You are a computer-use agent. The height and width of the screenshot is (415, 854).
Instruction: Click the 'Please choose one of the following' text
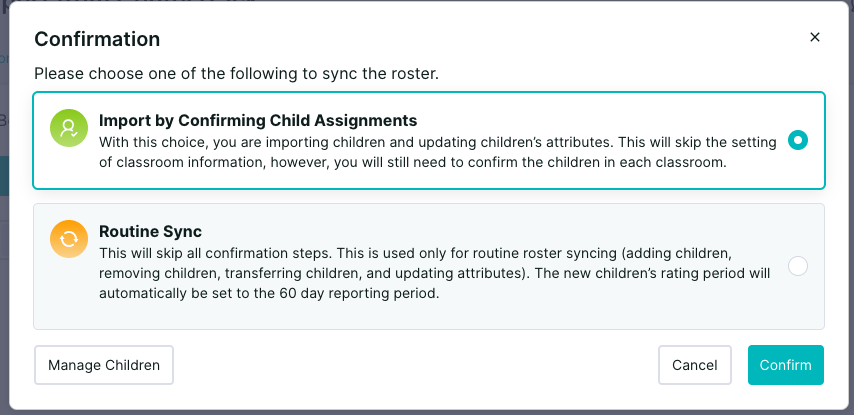tap(236, 74)
